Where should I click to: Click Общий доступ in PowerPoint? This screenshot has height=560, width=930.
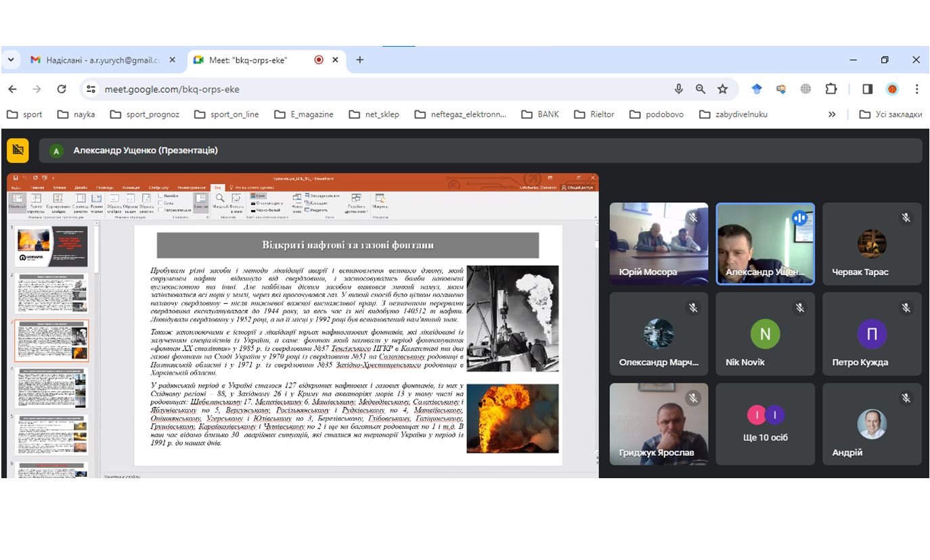(x=578, y=187)
